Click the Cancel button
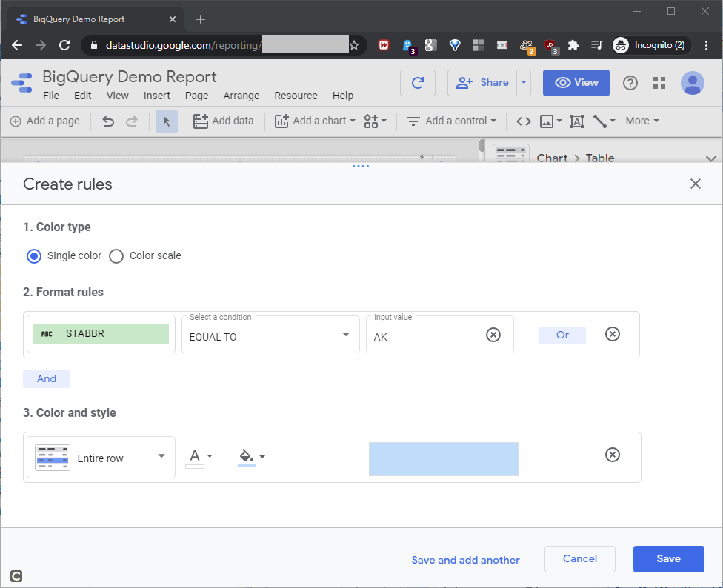The image size is (723, 588). point(579,559)
